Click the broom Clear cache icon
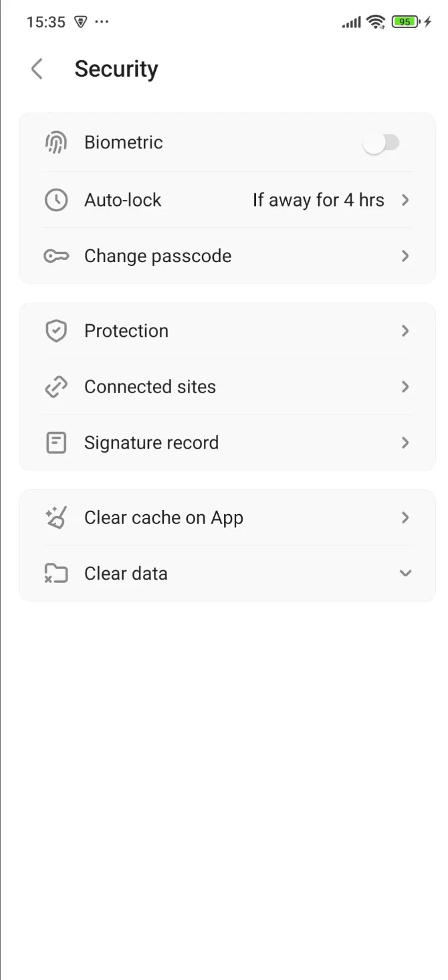The image size is (448, 980). [x=56, y=517]
